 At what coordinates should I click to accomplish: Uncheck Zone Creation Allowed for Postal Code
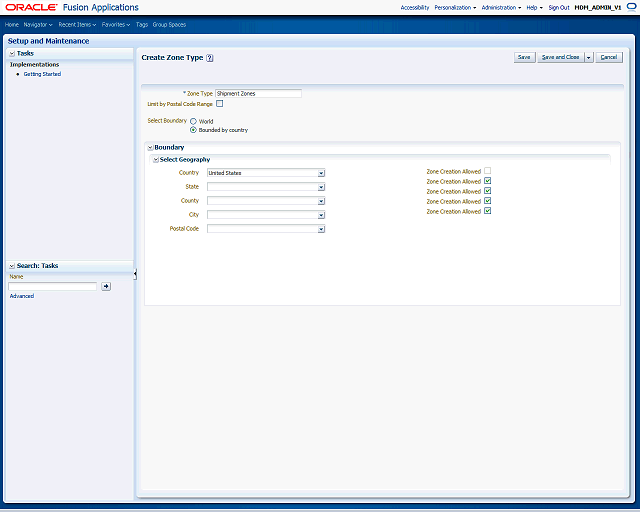487,211
